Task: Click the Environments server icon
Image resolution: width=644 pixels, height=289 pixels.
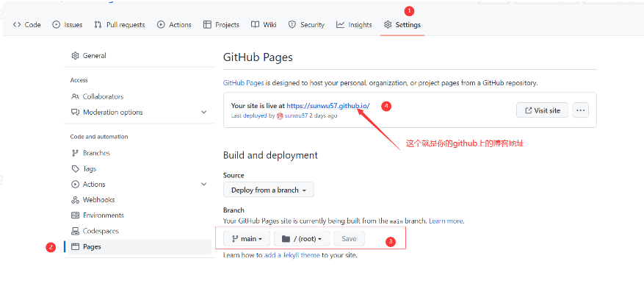Action: pyautogui.click(x=75, y=215)
